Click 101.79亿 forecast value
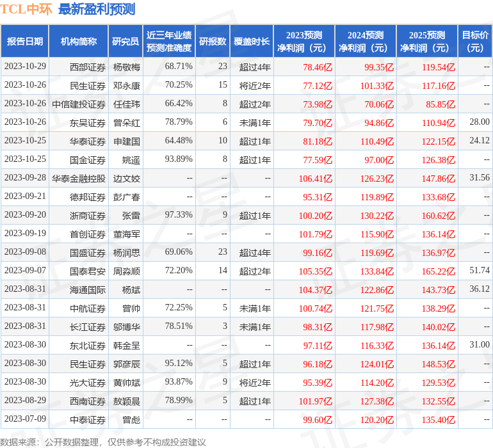493x448 pixels. pyautogui.click(x=316, y=234)
